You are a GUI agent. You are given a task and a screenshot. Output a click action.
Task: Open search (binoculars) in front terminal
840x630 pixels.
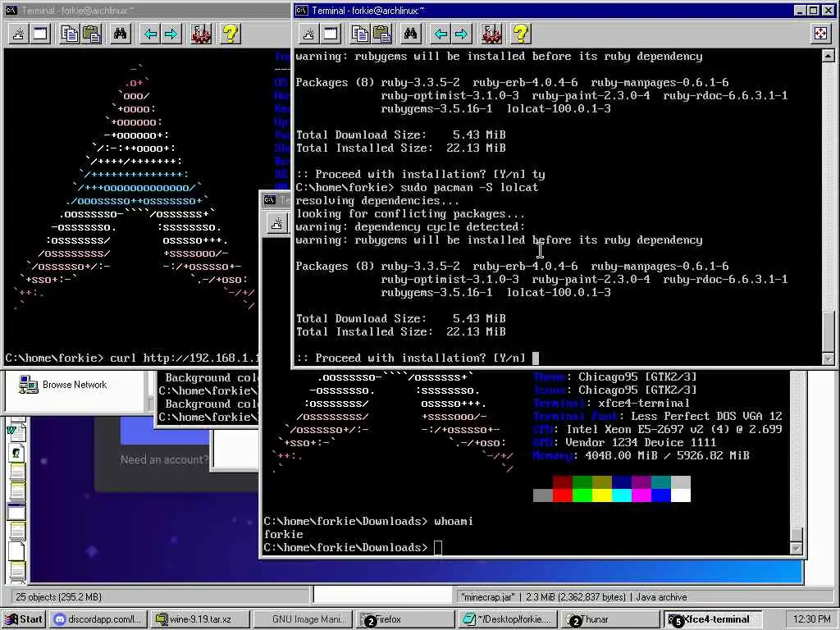tap(410, 34)
